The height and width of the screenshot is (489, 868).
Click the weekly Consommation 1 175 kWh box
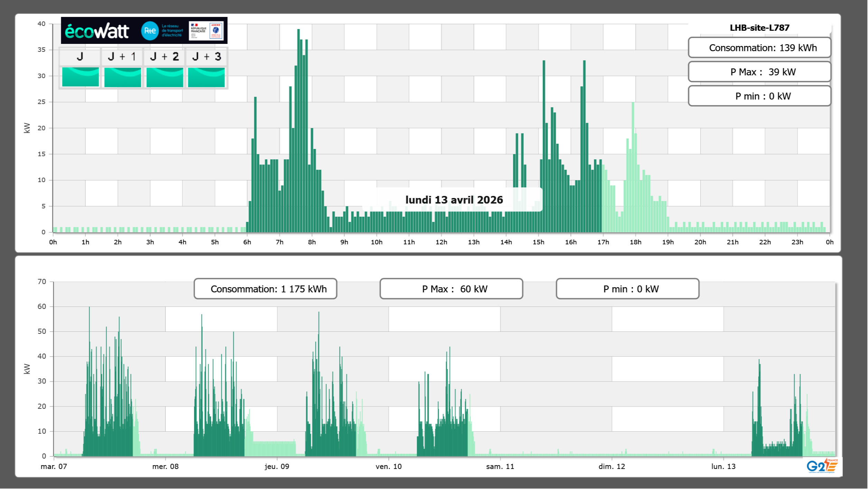265,289
